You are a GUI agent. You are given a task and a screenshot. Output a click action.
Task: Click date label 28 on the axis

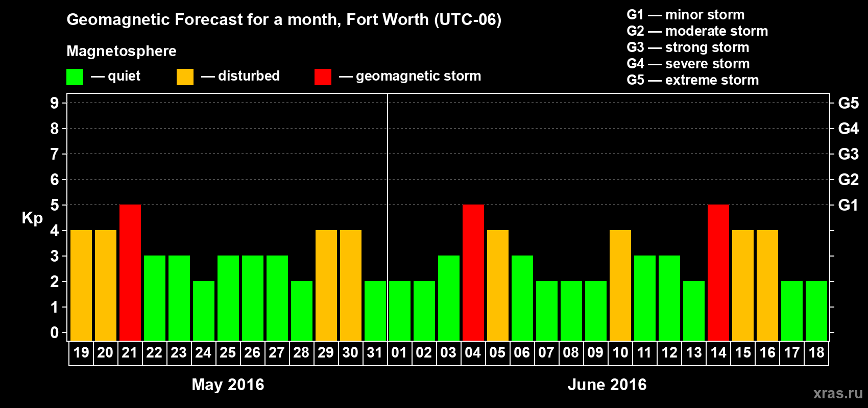point(302,353)
